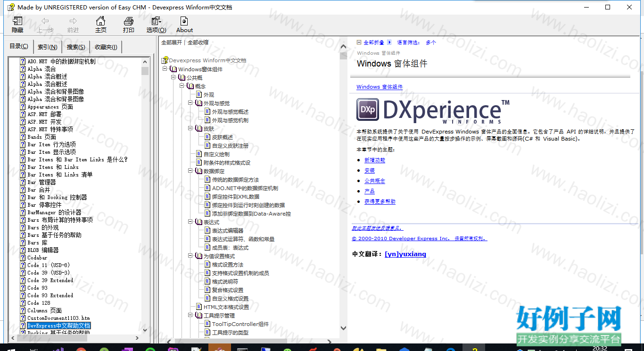Switch to the 搜索(S) tab

click(76, 47)
